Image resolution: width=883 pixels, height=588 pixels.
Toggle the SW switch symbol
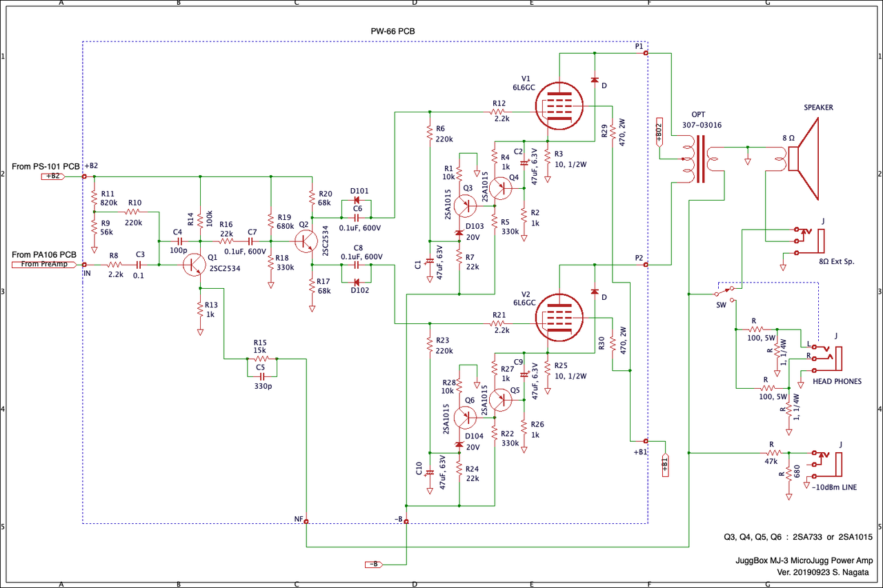click(x=731, y=292)
